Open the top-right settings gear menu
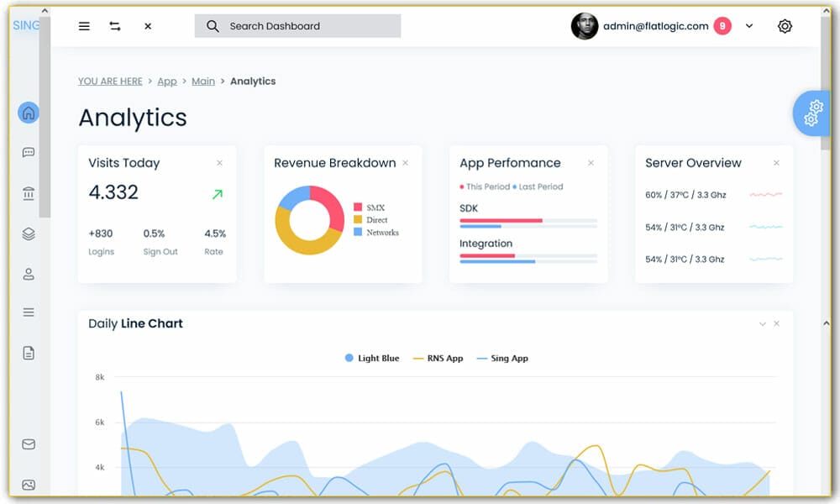This screenshot has width=840, height=504. [x=785, y=26]
